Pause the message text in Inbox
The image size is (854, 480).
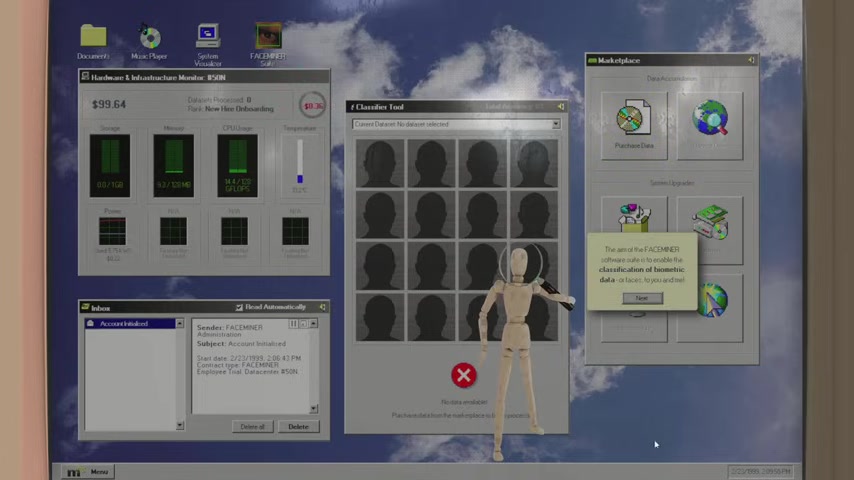click(x=293, y=324)
